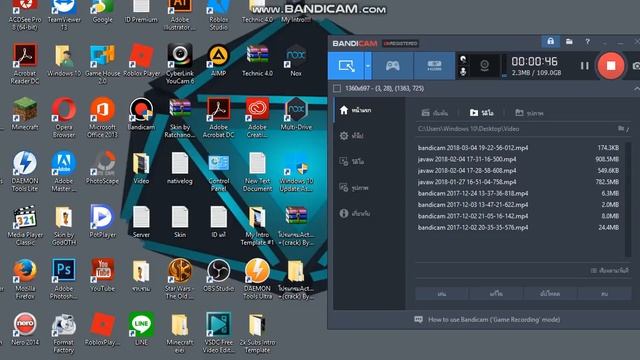Toggle the webcam overlay icon in Bandicam

(x=484, y=66)
